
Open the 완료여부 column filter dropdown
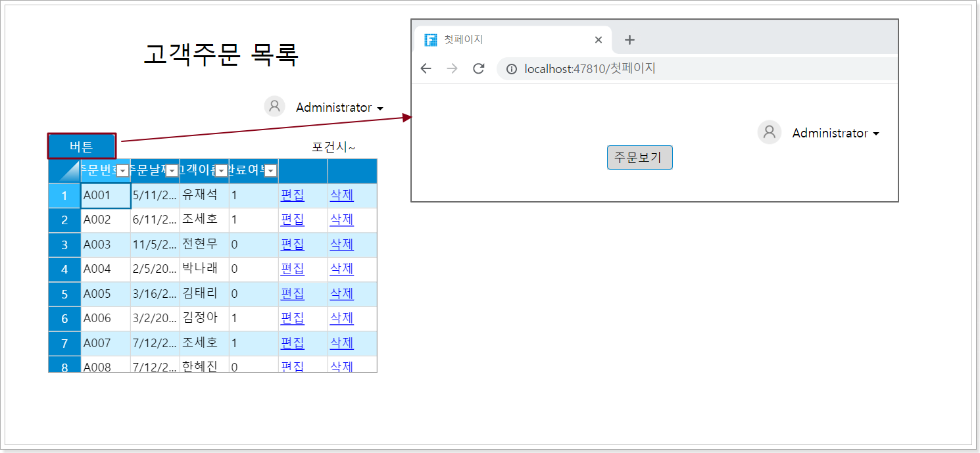pyautogui.click(x=271, y=171)
